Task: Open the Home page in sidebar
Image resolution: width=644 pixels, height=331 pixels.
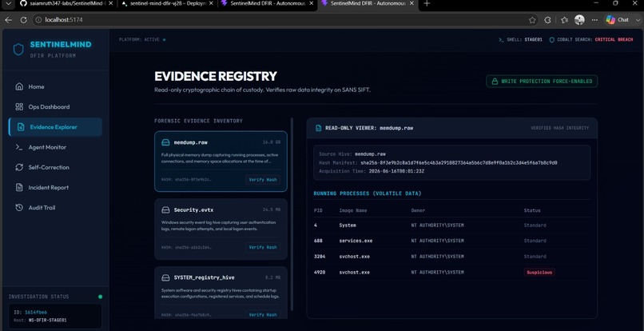Action: coord(55,86)
